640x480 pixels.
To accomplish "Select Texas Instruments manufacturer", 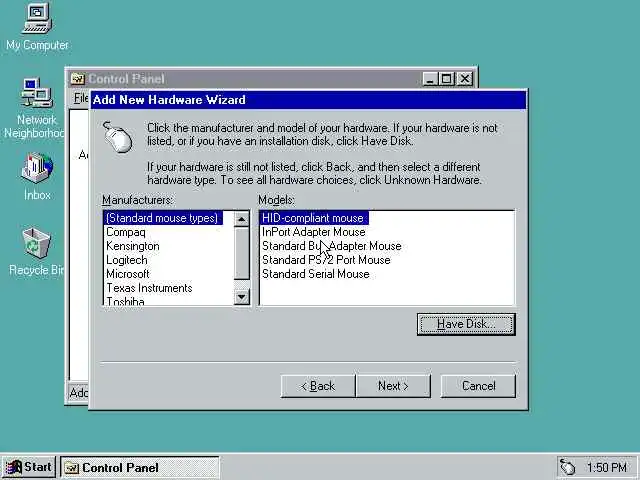I will coord(149,288).
